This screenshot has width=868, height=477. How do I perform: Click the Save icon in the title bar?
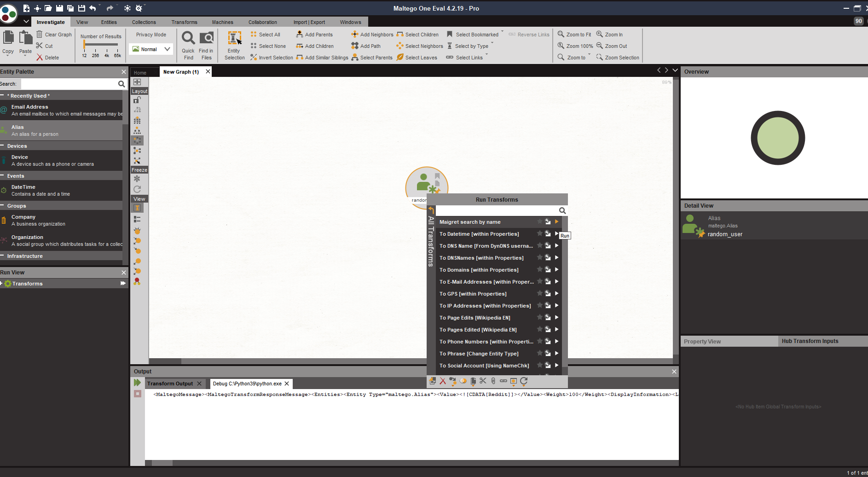point(59,8)
